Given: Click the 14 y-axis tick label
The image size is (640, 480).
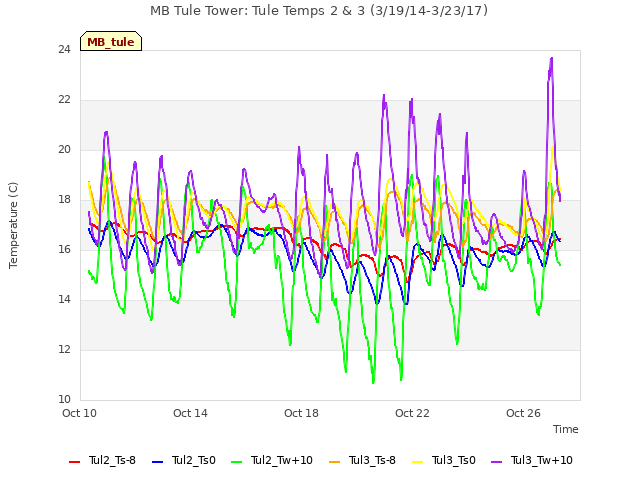Looking at the screenshot, I should tap(64, 300).
